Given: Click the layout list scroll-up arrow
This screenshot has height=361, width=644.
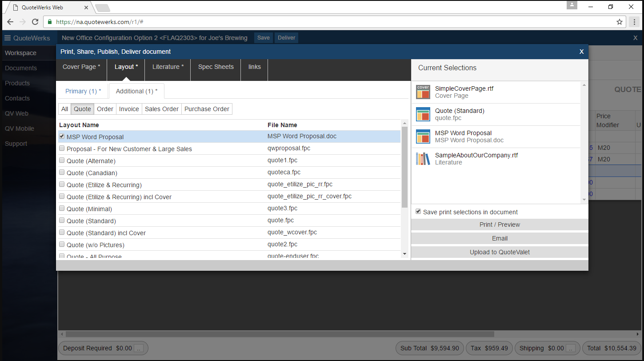Looking at the screenshot, I should coord(404,123).
